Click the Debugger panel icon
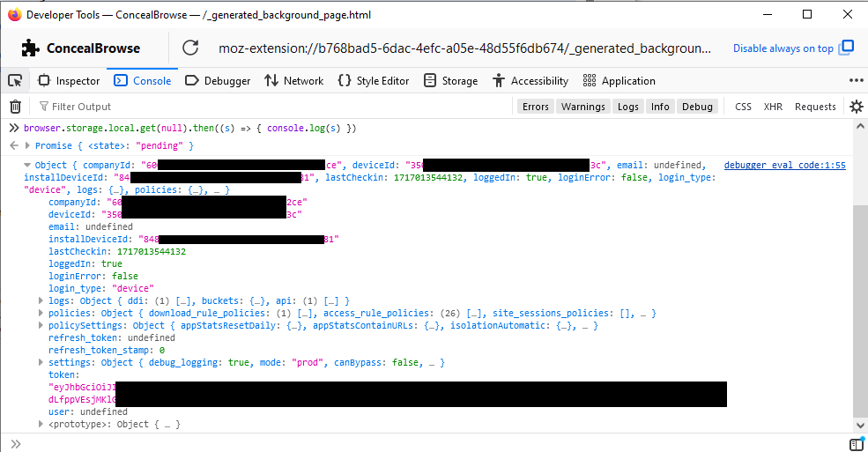The height and width of the screenshot is (452, 868). click(191, 81)
